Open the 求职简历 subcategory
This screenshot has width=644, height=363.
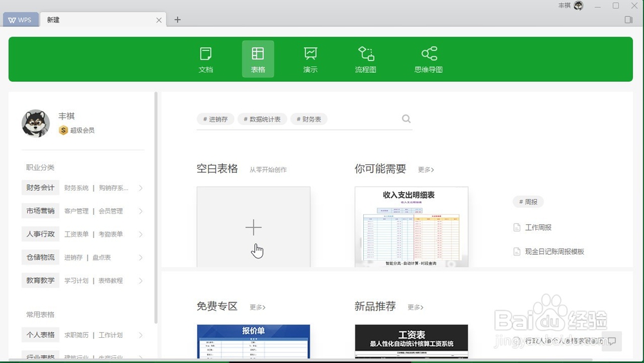[77, 335]
